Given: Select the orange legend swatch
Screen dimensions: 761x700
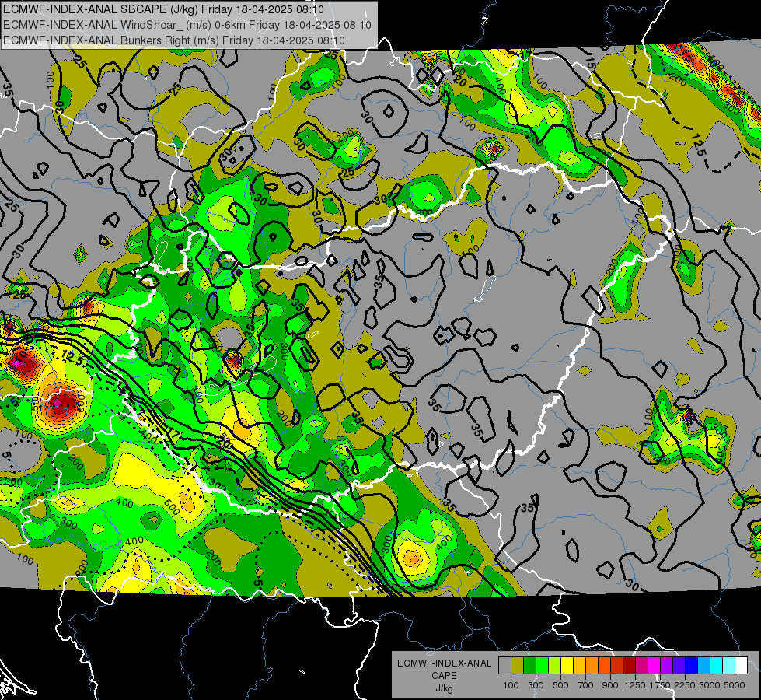Looking at the screenshot, I should pos(592,665).
